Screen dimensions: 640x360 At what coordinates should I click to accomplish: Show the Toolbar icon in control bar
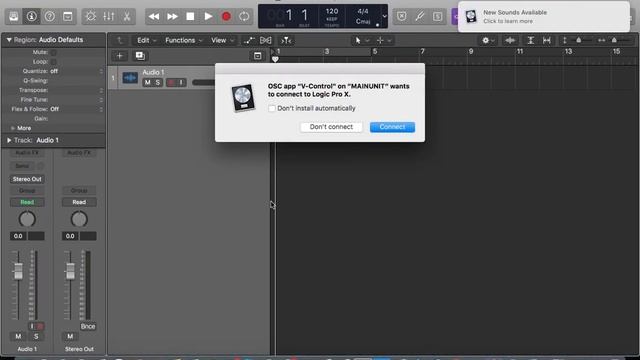click(x=67, y=16)
